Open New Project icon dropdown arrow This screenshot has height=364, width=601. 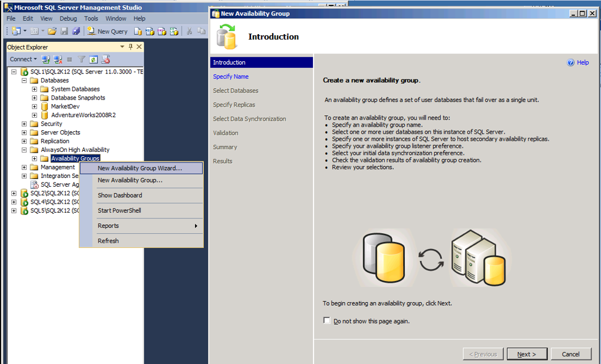[x=25, y=31]
